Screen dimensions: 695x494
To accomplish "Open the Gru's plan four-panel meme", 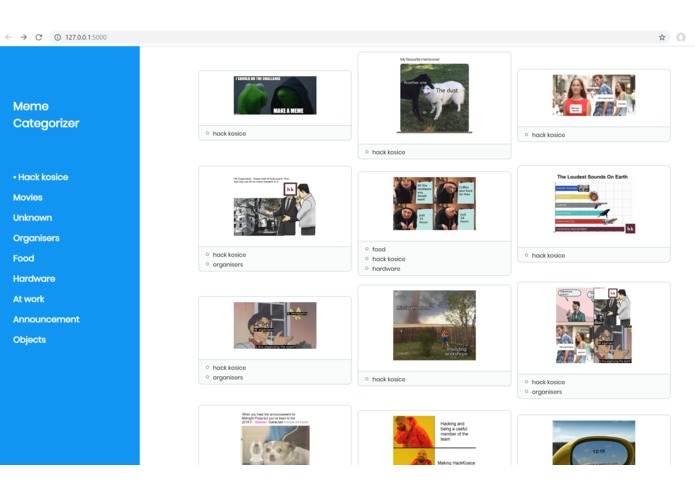I will pos(434,204).
